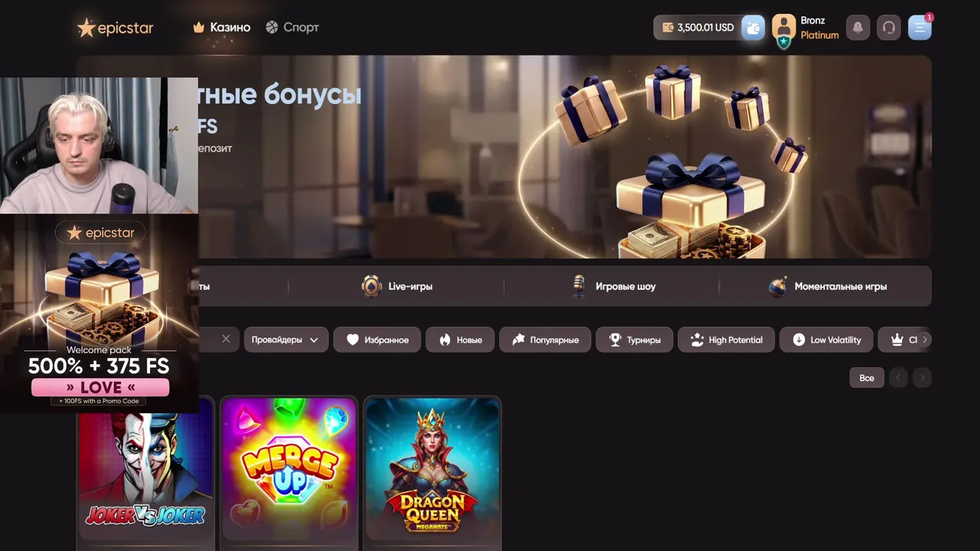Filter games by Low Volatility

pos(826,340)
